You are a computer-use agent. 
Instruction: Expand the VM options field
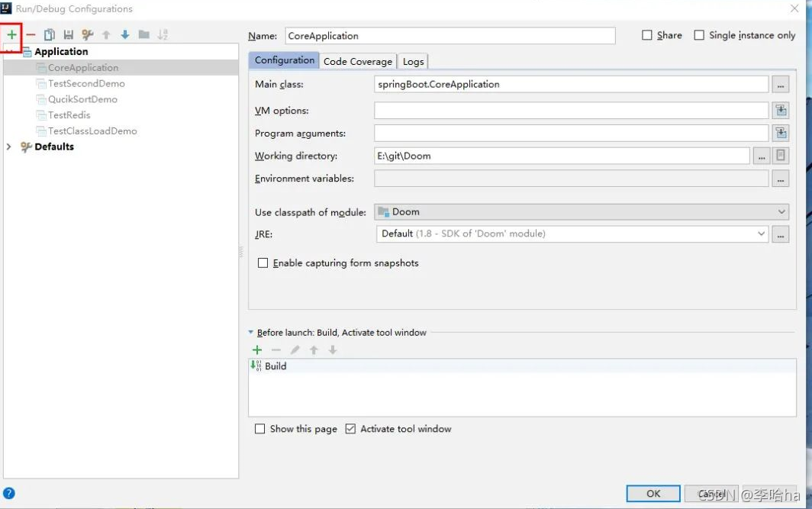[x=781, y=111]
